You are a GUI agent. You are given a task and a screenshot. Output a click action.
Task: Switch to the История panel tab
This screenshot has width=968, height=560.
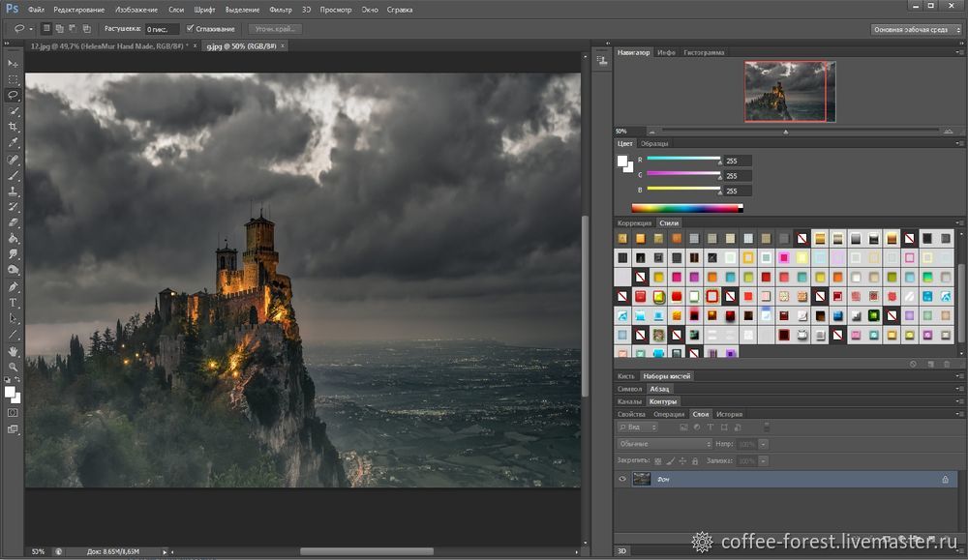[729, 414]
